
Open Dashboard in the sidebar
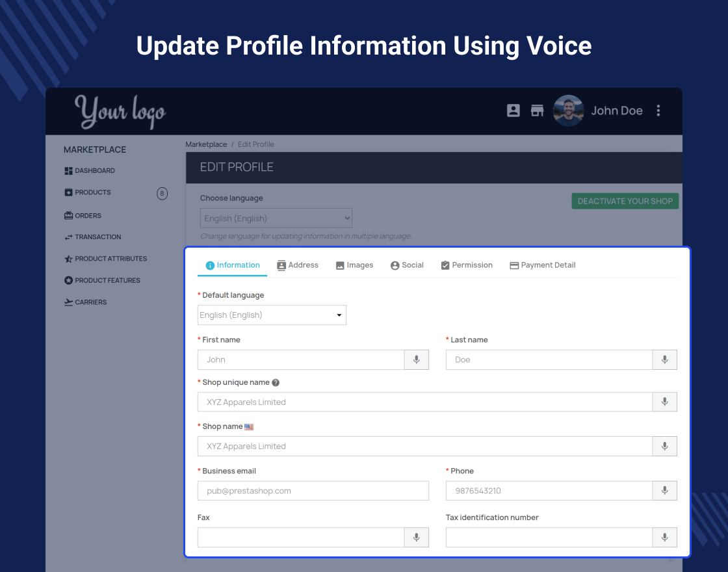95,171
